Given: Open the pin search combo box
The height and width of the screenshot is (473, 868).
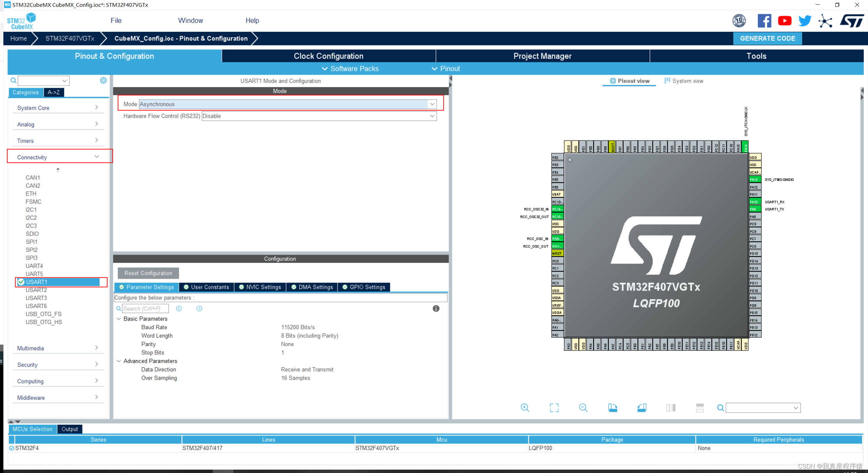Looking at the screenshot, I should (x=763, y=408).
